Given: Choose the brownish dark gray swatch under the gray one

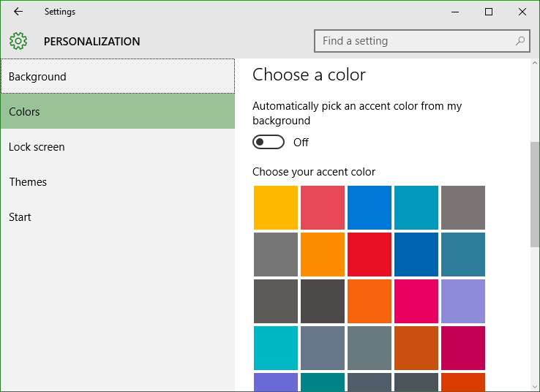Looking at the screenshot, I should tap(276, 301).
